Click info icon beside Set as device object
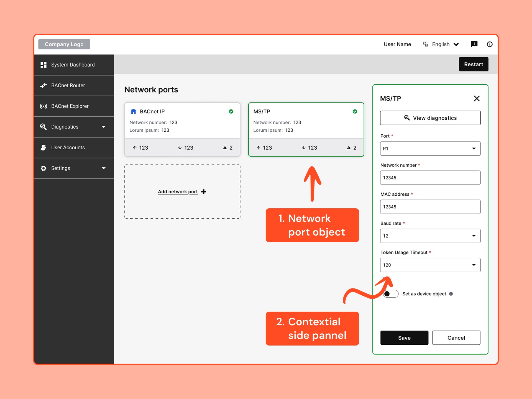 pyautogui.click(x=451, y=294)
